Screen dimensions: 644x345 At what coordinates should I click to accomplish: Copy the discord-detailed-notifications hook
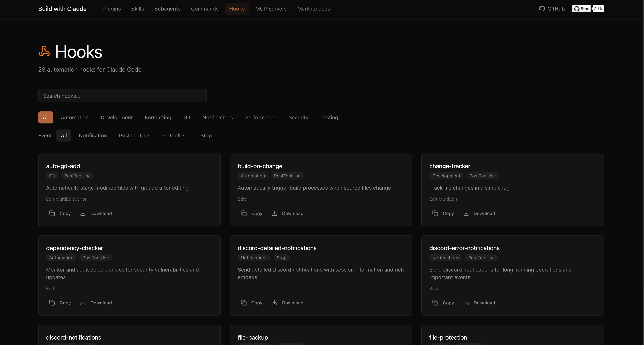click(251, 303)
